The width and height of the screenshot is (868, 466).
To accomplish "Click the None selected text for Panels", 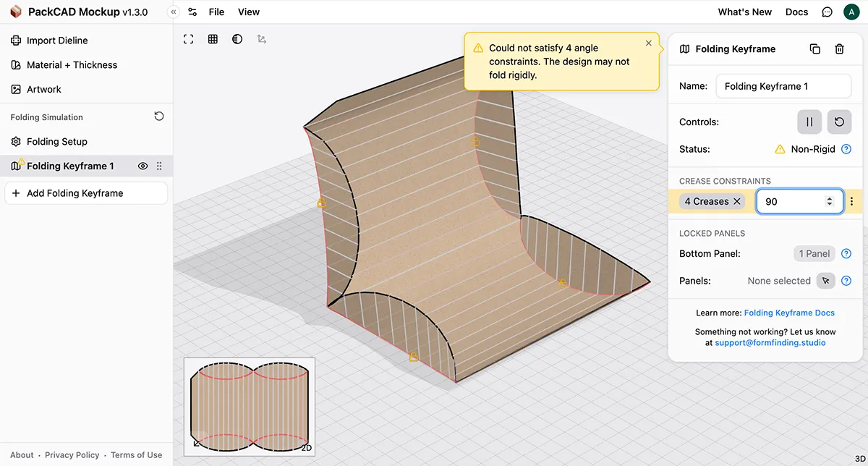I will [779, 281].
